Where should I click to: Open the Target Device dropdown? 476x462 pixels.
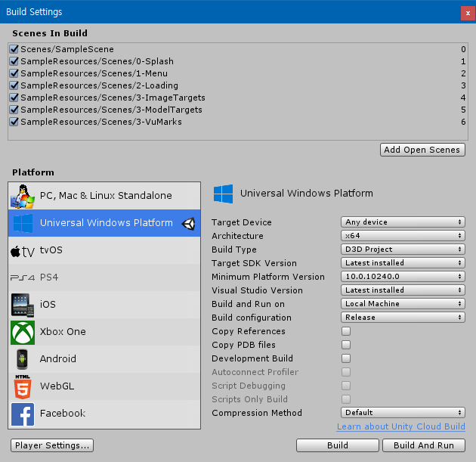point(403,222)
